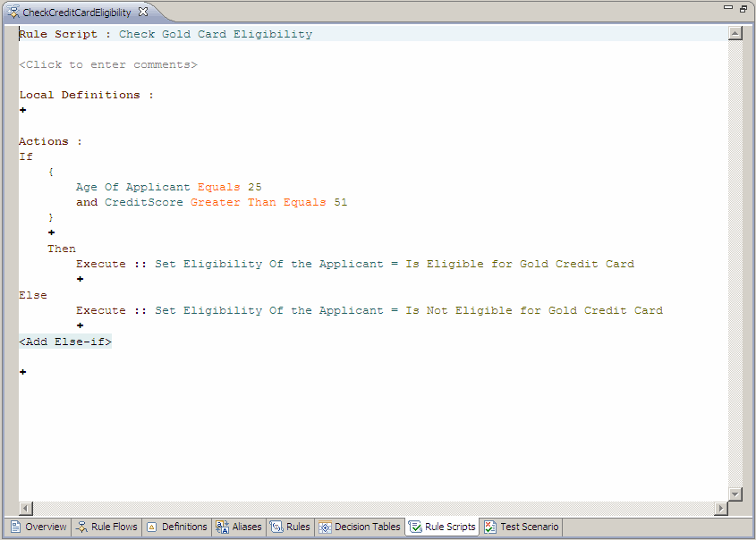Click the vertical scrollbar down arrow
Viewport: 756px width, 540px height.
735,494
